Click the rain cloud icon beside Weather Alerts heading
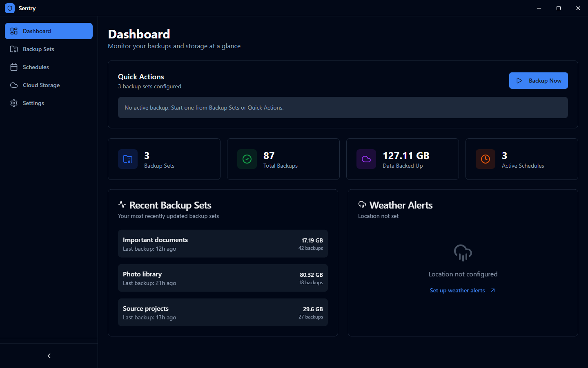The width and height of the screenshot is (588, 368). pos(362,204)
